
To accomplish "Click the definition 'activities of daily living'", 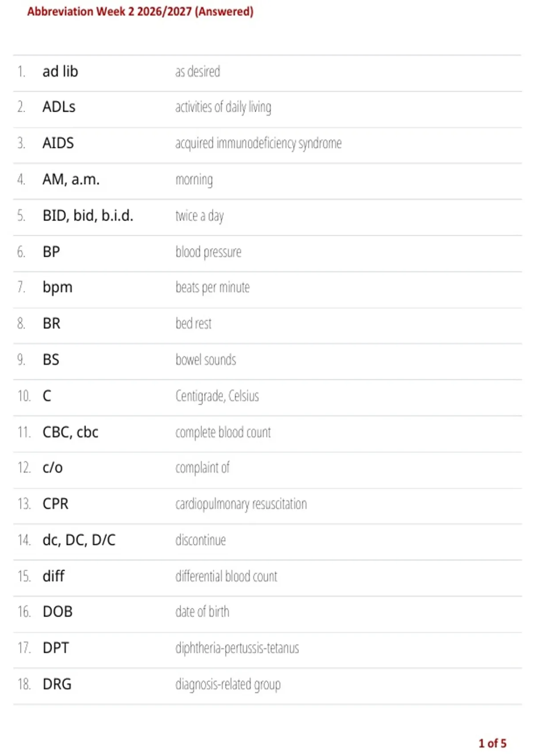I will click(223, 107).
